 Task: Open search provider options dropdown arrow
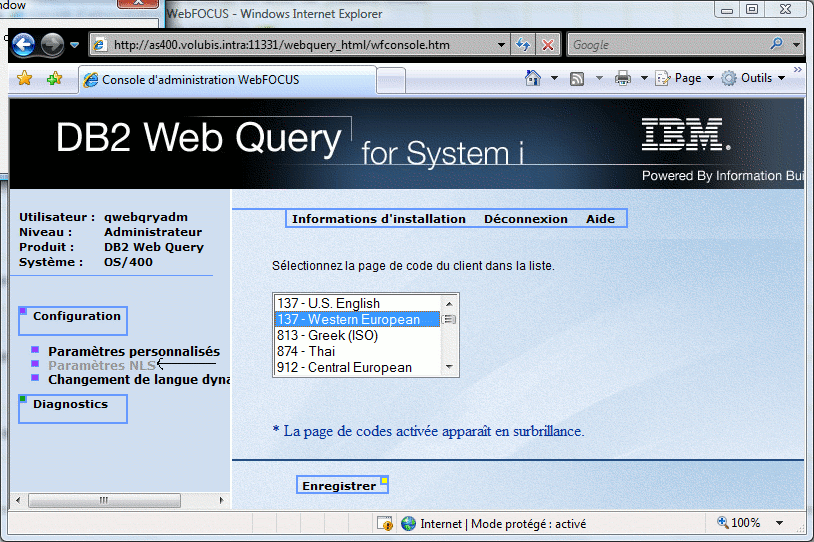(796, 45)
